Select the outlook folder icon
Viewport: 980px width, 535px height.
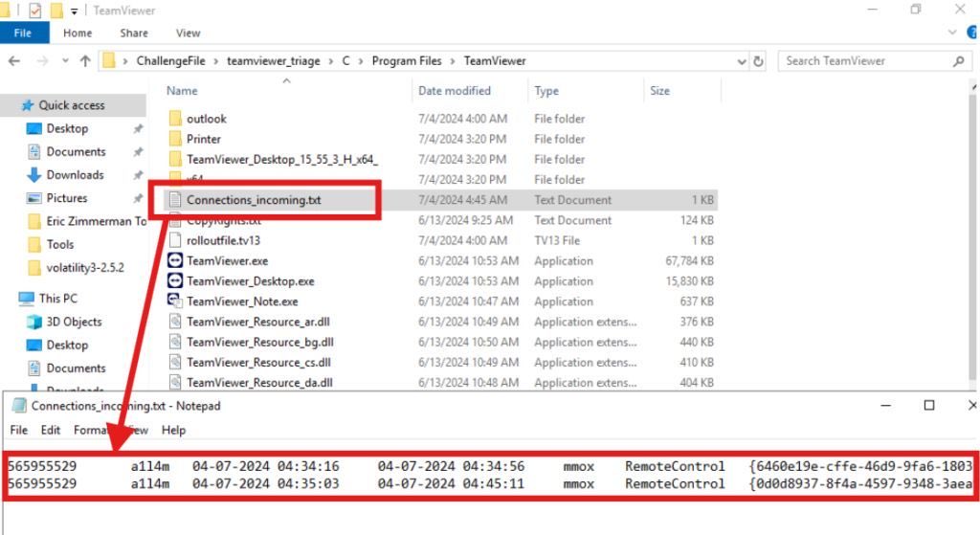(176, 118)
